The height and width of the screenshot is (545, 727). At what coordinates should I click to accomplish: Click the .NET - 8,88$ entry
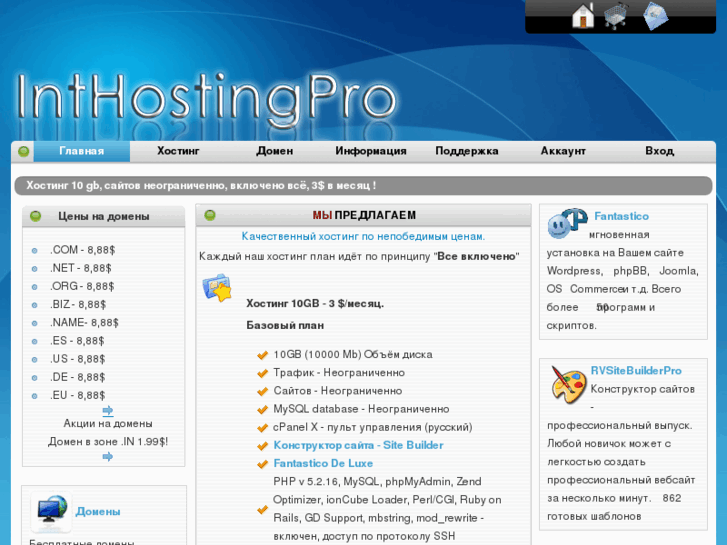click(81, 268)
